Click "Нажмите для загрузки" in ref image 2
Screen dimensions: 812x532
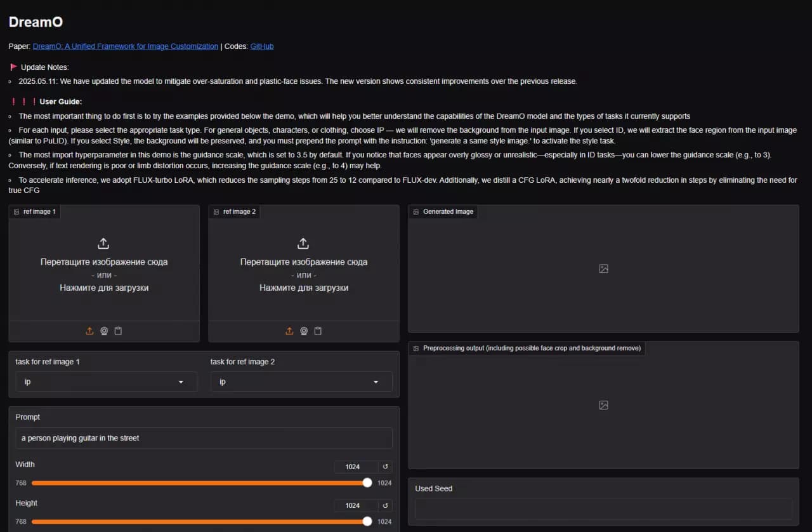[x=304, y=288]
